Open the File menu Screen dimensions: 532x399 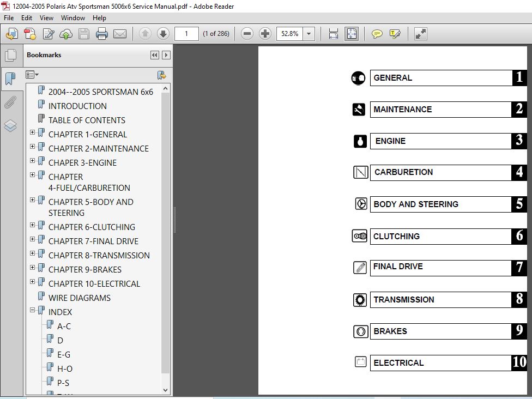9,18
